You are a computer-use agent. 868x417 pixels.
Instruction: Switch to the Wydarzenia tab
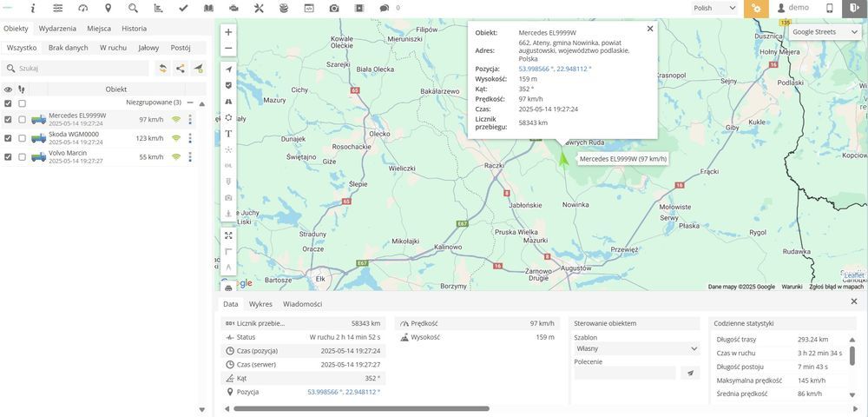point(57,29)
